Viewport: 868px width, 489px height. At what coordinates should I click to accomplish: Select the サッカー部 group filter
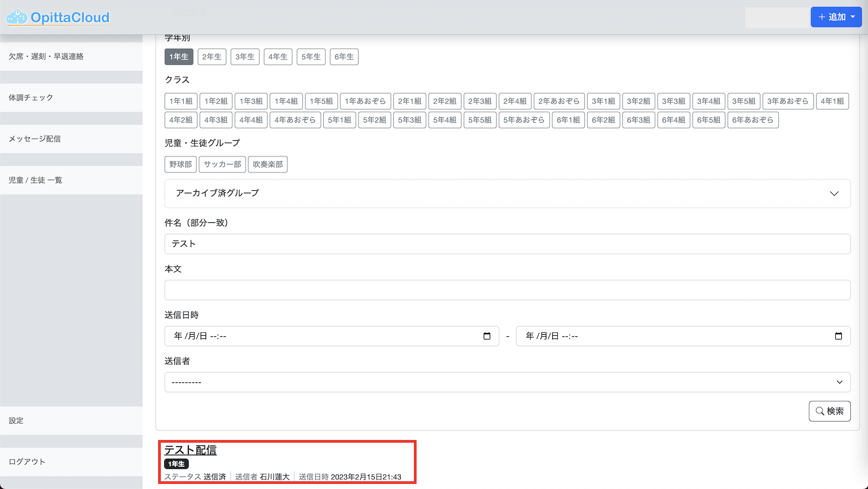coord(223,164)
